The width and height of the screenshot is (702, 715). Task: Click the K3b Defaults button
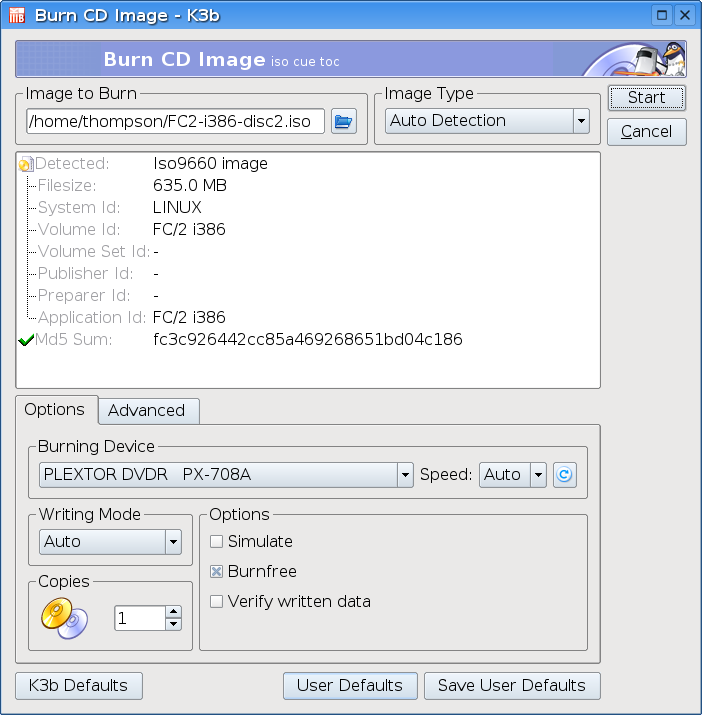(x=79, y=686)
